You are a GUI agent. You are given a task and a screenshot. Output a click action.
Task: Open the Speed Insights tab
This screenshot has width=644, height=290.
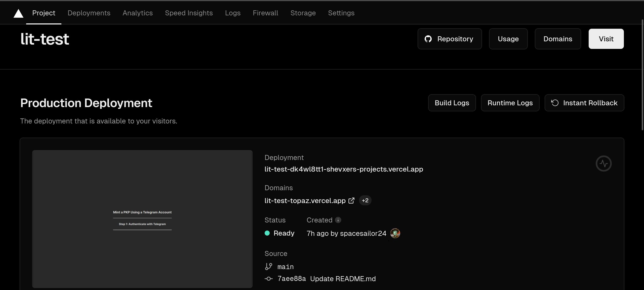pos(189,13)
